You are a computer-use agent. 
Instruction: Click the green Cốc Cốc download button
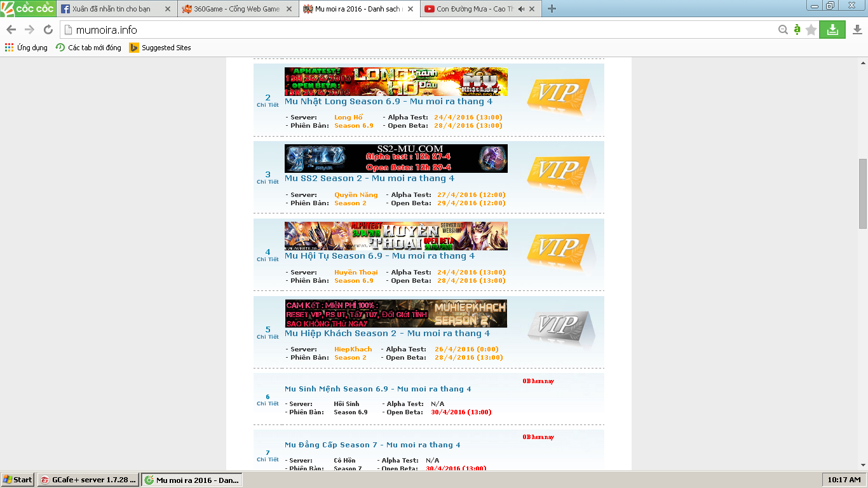tap(832, 29)
